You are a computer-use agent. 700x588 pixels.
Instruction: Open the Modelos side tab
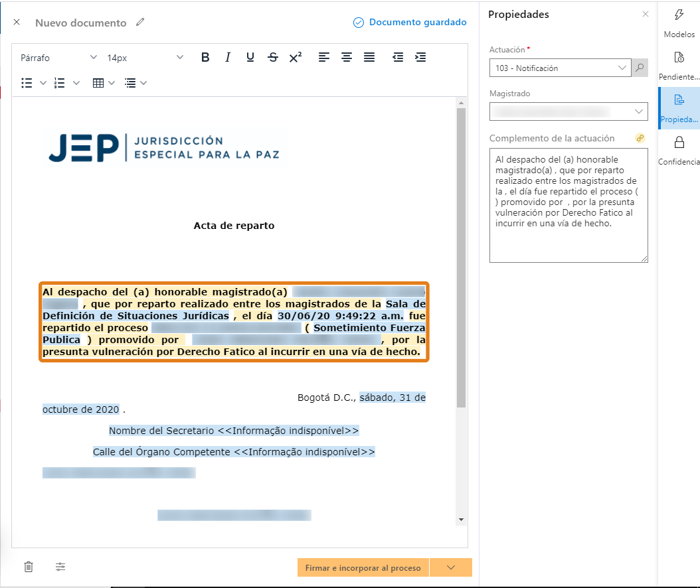pyautogui.click(x=679, y=23)
